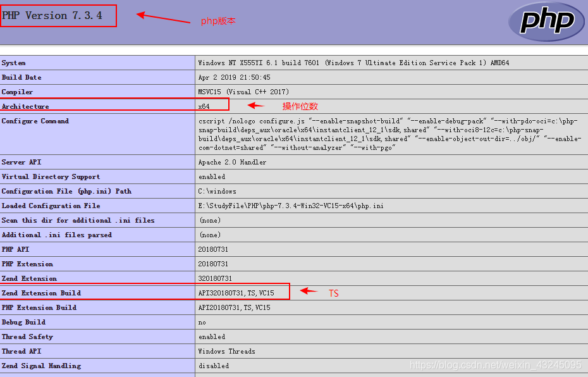Click the 'Build Date' label
The height and width of the screenshot is (377, 588).
click(x=21, y=77)
